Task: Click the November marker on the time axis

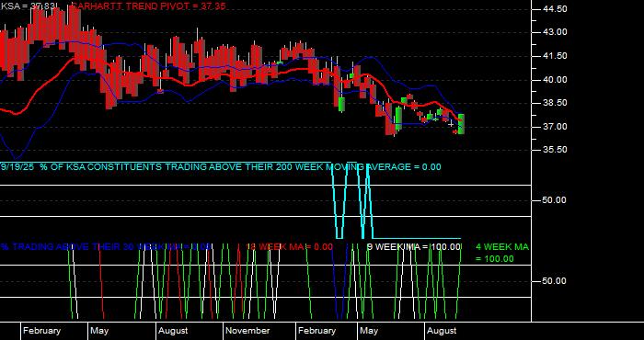Action: 247,331
